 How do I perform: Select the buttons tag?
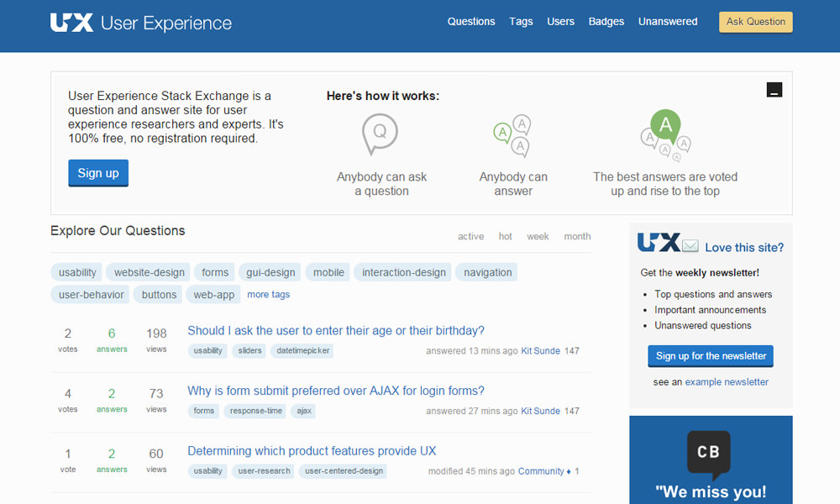[x=159, y=294]
